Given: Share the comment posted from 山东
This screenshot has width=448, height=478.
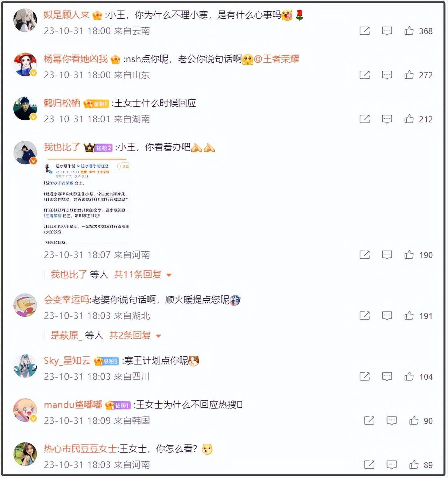Looking at the screenshot, I should [364, 75].
